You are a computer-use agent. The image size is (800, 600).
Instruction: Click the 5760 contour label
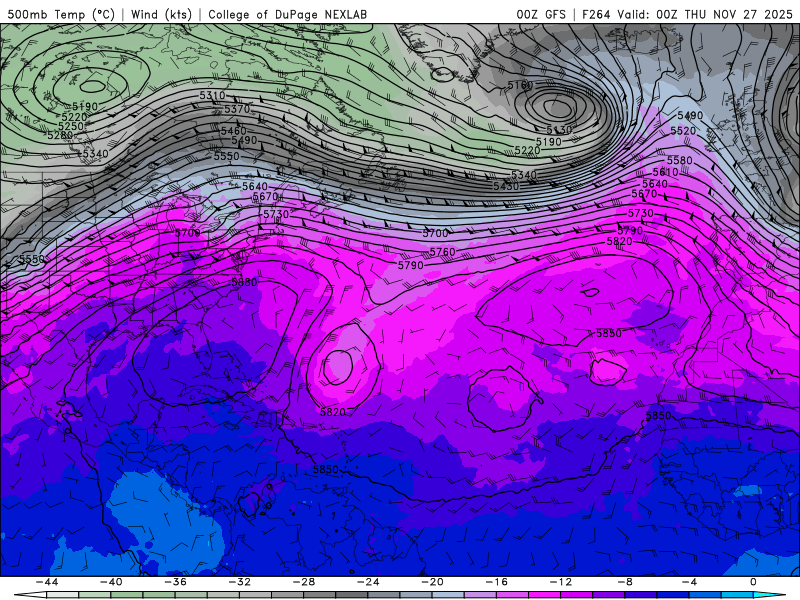point(442,252)
